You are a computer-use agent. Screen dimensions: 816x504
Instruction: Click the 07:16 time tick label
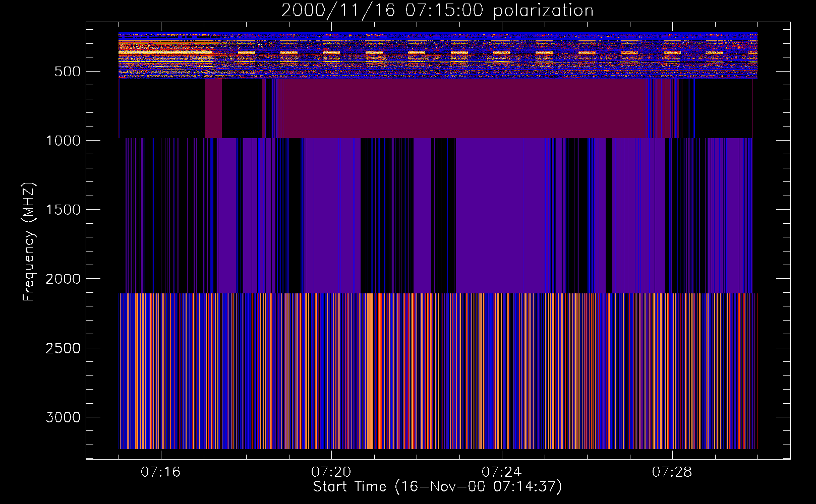click(x=161, y=472)
